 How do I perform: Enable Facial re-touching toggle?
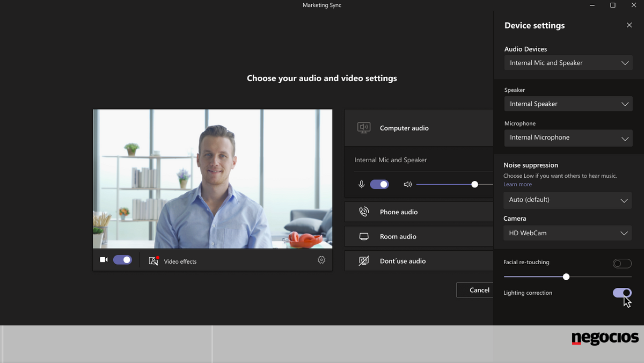pyautogui.click(x=622, y=264)
